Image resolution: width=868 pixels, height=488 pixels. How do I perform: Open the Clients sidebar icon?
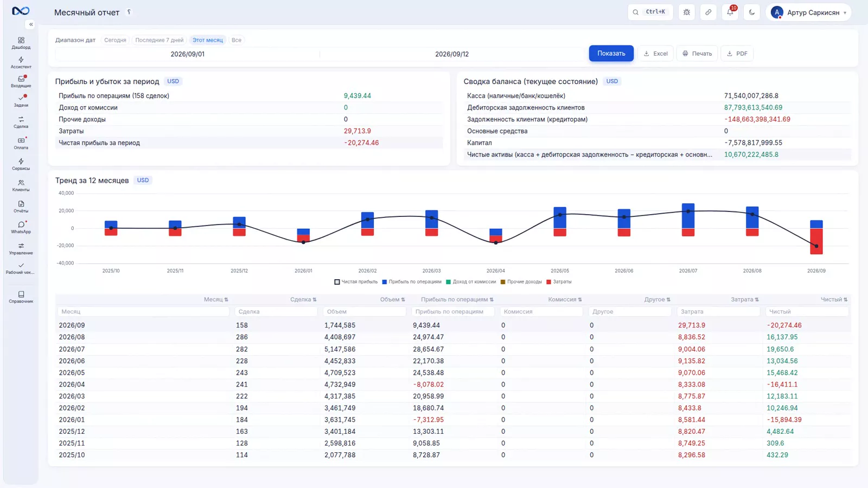(x=21, y=185)
